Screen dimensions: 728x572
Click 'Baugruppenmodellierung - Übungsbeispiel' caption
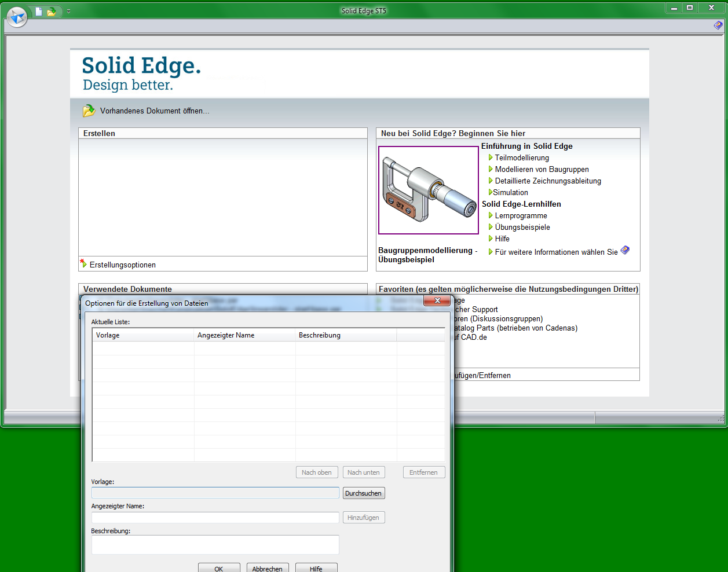pos(428,255)
